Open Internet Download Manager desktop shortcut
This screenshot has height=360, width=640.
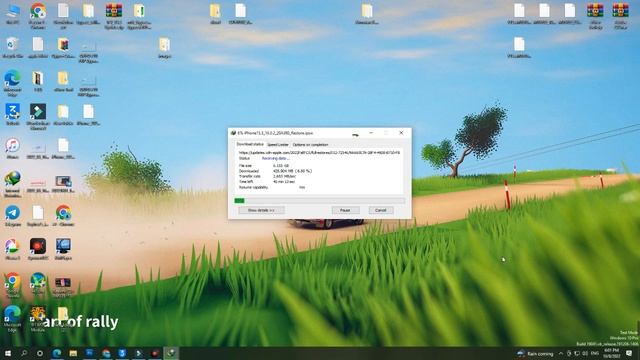(13, 184)
